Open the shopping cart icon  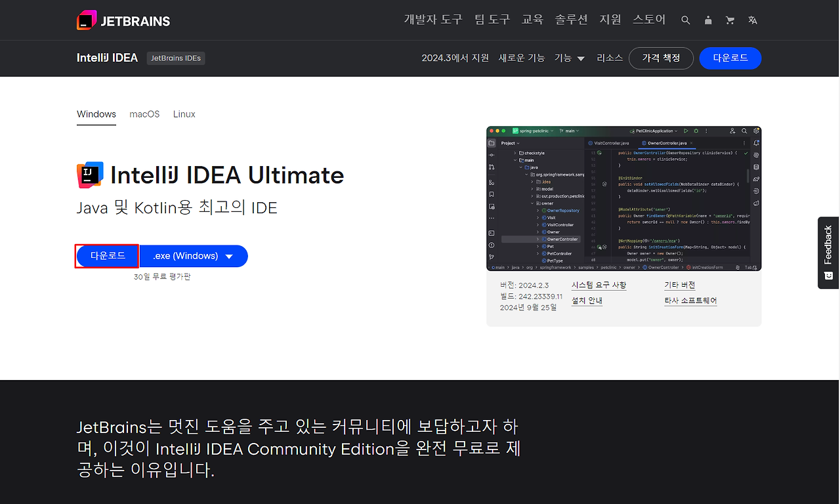click(x=730, y=20)
